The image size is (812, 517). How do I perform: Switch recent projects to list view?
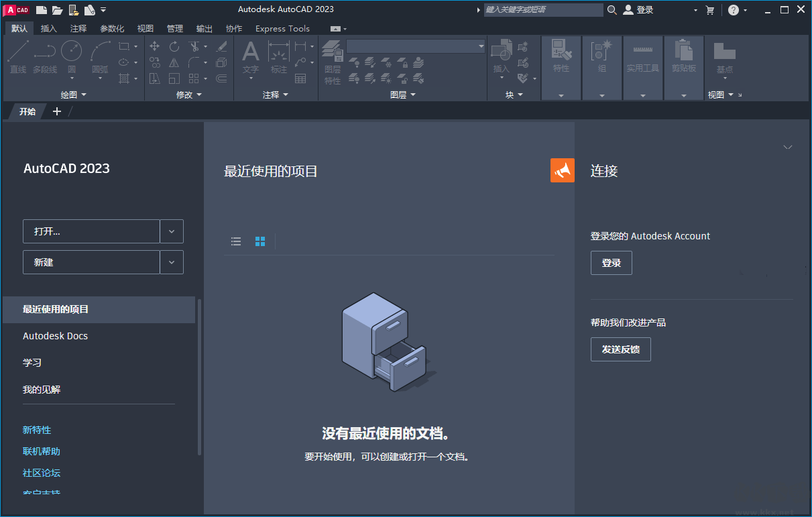click(235, 241)
